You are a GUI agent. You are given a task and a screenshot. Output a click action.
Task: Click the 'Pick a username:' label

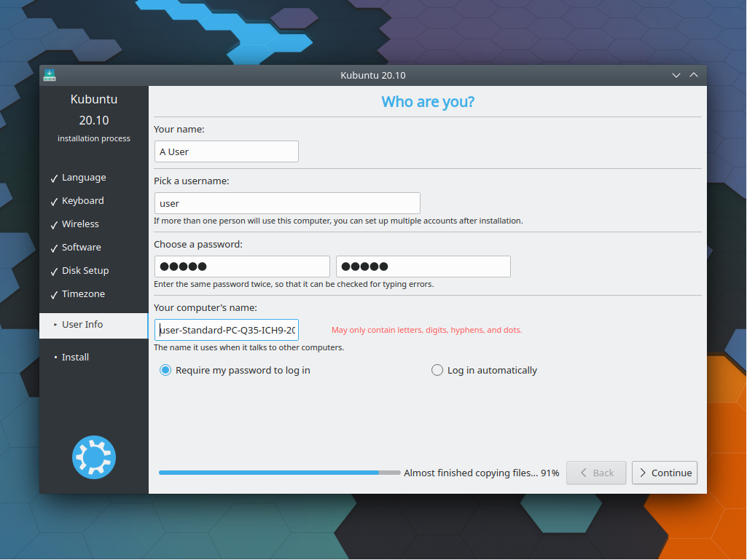192,181
